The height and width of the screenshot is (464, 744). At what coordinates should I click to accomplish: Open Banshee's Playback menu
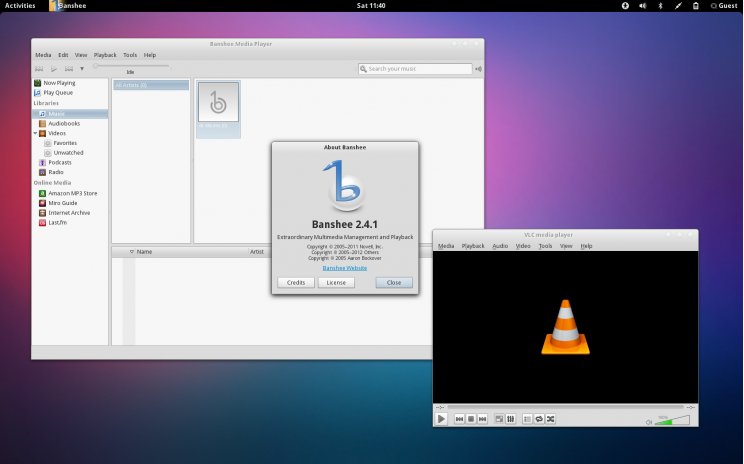pyautogui.click(x=105, y=55)
